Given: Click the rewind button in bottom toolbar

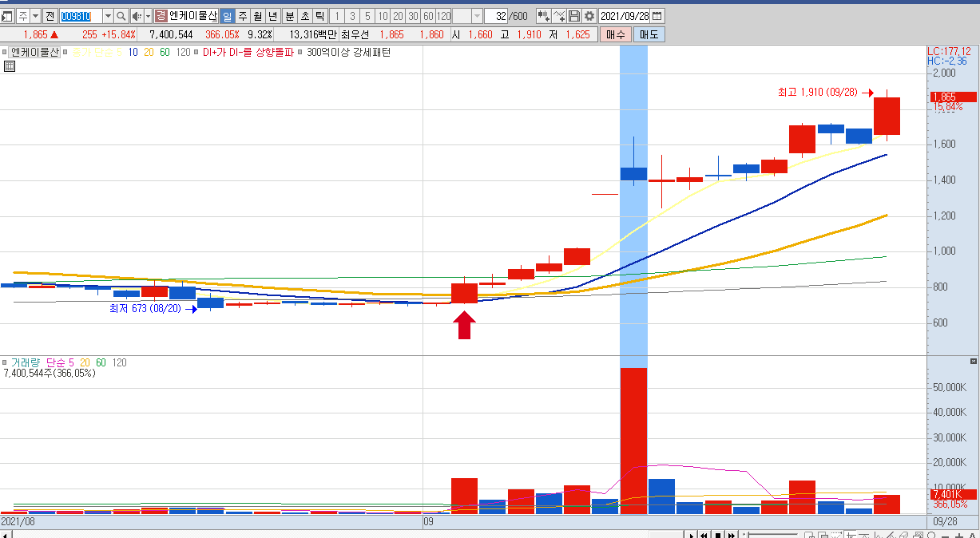Looking at the screenshot, I should [704, 533].
